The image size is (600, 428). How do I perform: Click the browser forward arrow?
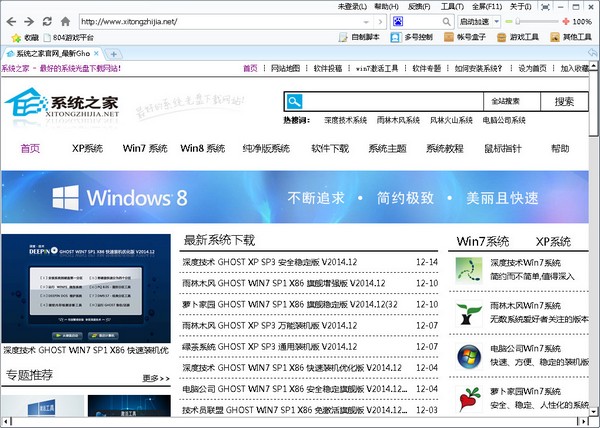tap(29, 21)
